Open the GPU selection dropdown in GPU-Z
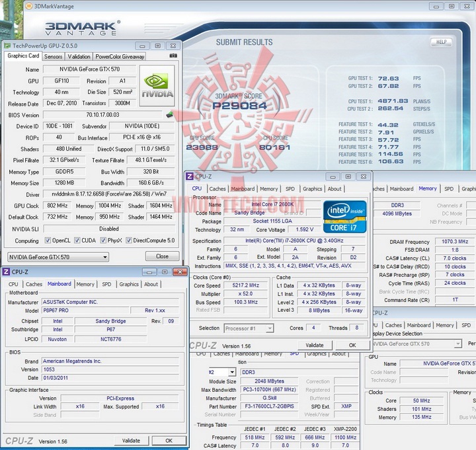This screenshot has height=450, width=476. (x=58, y=257)
